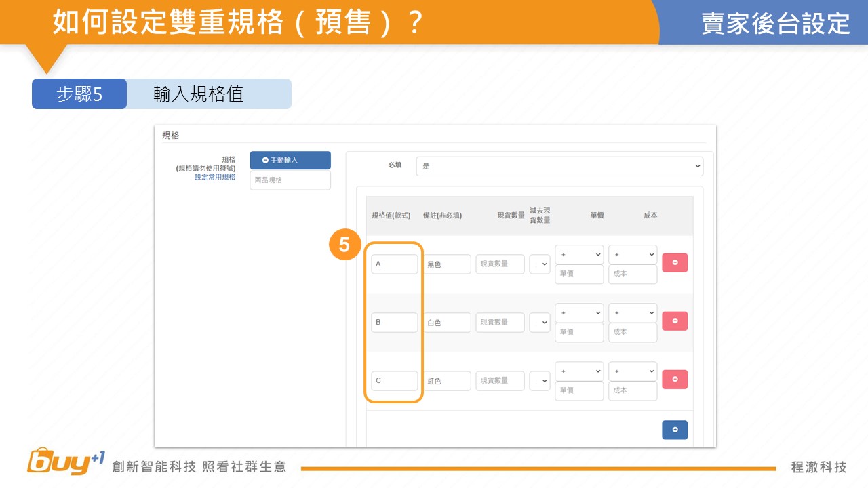868x488 pixels.
Task: Click the 單價 input field in row B
Action: [x=579, y=333]
